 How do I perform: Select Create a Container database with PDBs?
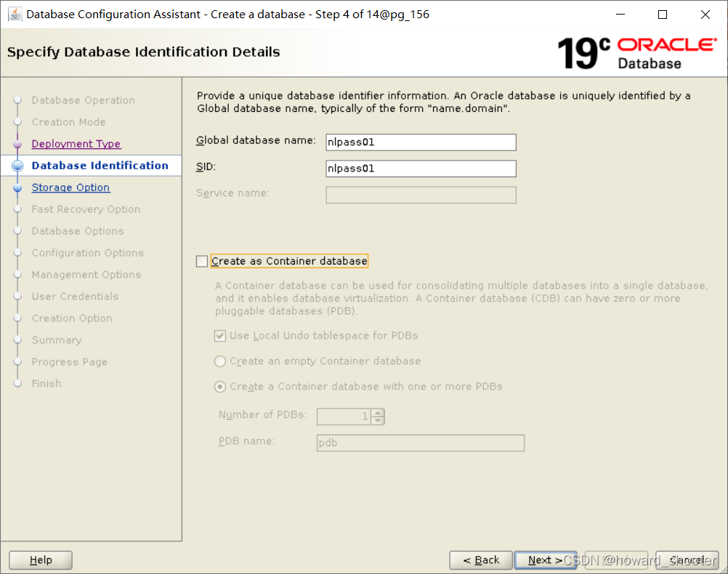220,387
